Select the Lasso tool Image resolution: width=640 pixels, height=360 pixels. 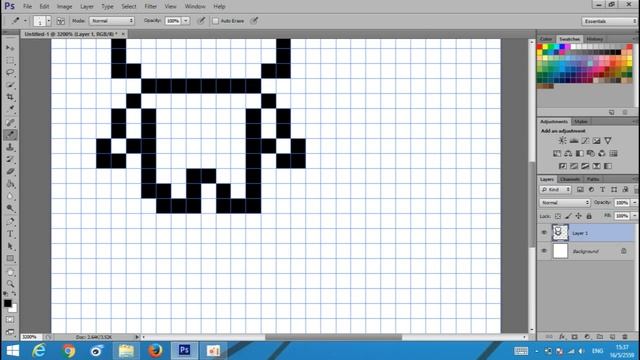coord(10,73)
